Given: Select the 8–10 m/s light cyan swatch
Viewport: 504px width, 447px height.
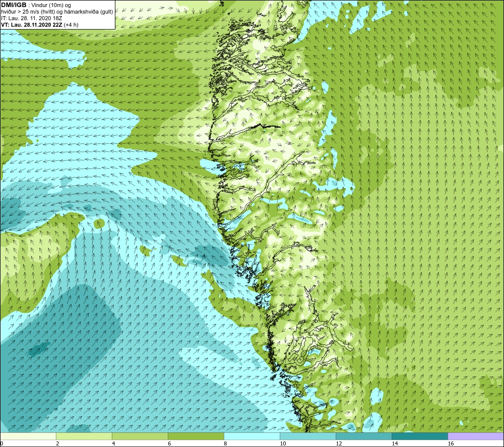Looking at the screenshot, I should click(252, 436).
